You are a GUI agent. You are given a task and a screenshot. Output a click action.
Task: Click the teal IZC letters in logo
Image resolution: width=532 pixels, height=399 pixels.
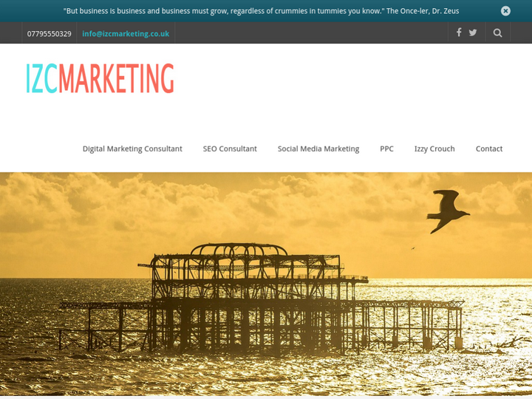[x=41, y=78]
